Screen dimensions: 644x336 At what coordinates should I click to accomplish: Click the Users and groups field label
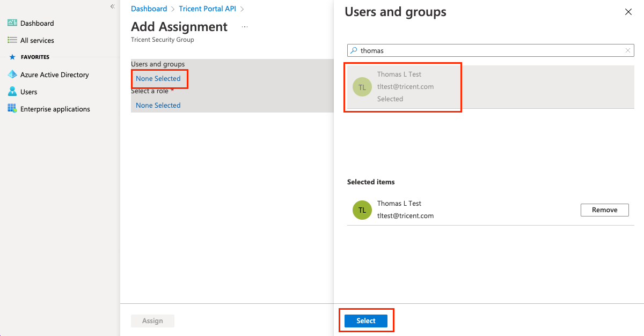[158, 64]
